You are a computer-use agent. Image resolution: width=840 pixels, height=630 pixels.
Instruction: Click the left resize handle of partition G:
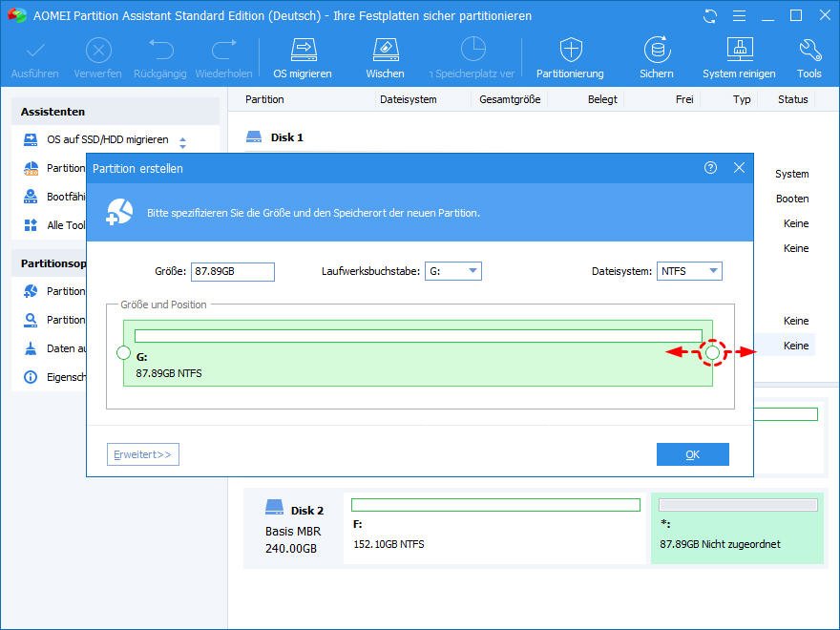coord(123,352)
